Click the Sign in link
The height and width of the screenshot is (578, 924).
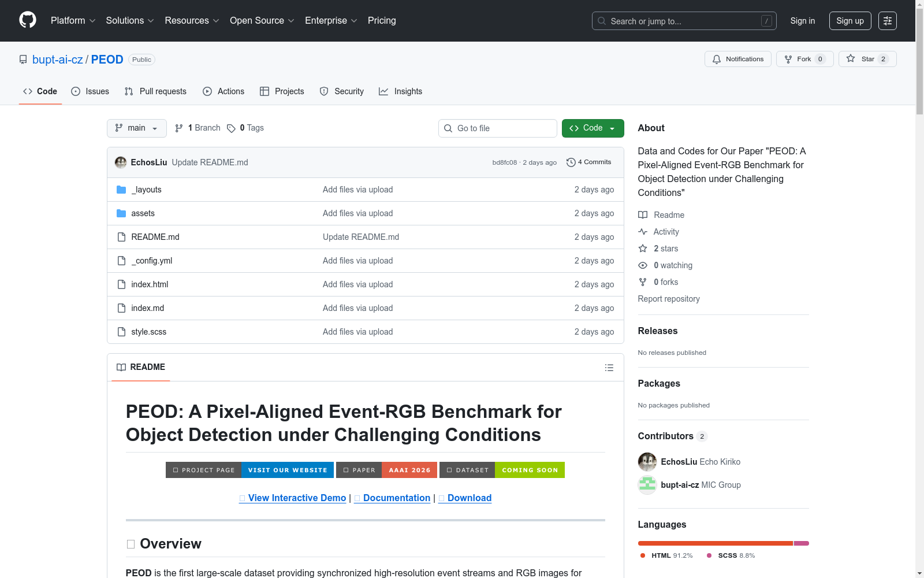803,21
